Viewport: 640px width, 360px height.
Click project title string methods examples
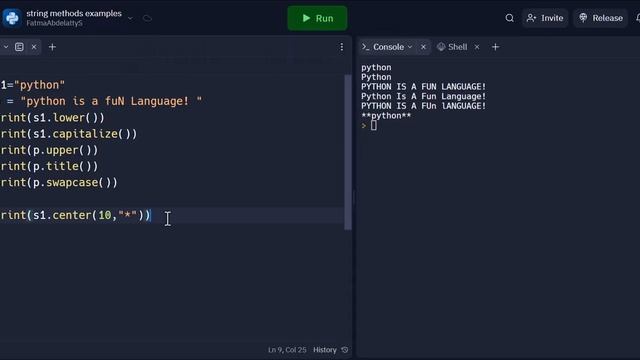[74, 13]
